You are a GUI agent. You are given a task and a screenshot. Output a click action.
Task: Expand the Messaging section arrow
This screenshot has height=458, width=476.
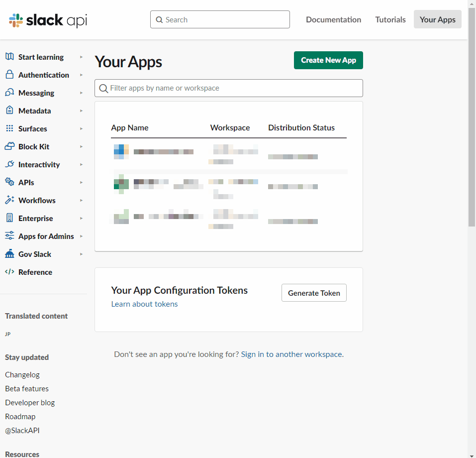82,93
